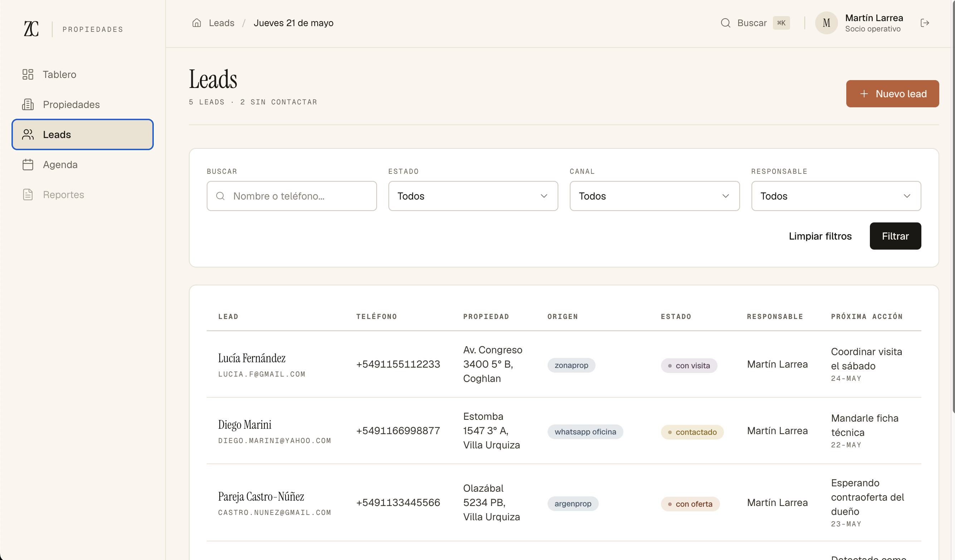
Task: Click the email castro.nunez@gmail.com
Action: 274,513
